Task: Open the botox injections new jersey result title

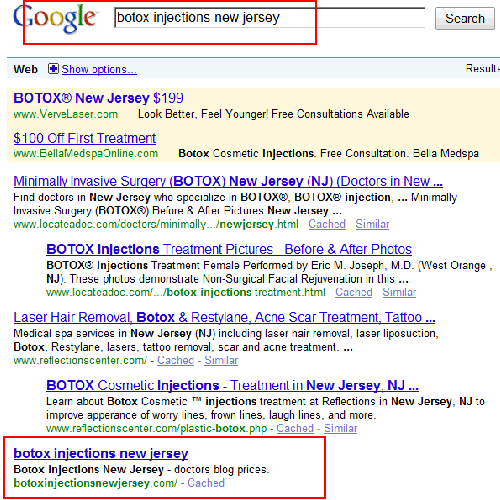Action: point(101,453)
